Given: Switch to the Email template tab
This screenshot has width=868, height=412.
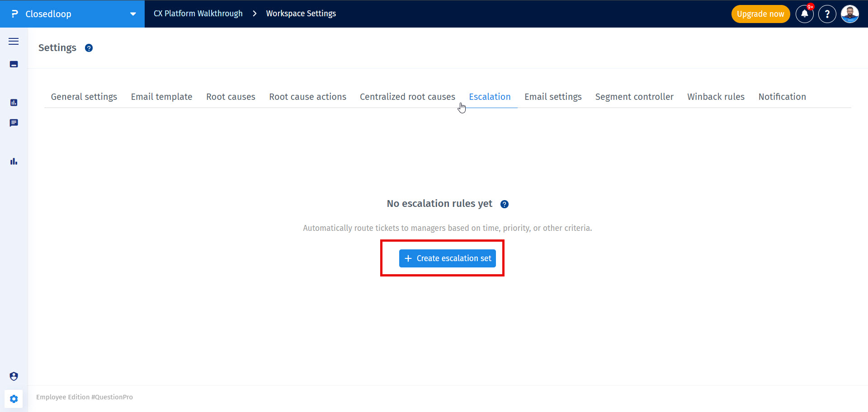Looking at the screenshot, I should (x=161, y=97).
